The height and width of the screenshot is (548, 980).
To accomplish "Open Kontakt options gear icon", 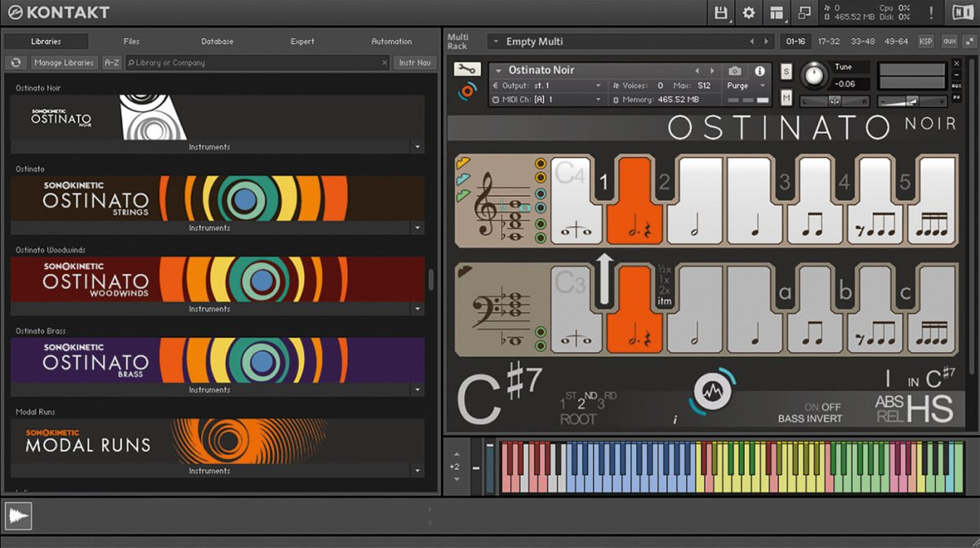I will (748, 12).
